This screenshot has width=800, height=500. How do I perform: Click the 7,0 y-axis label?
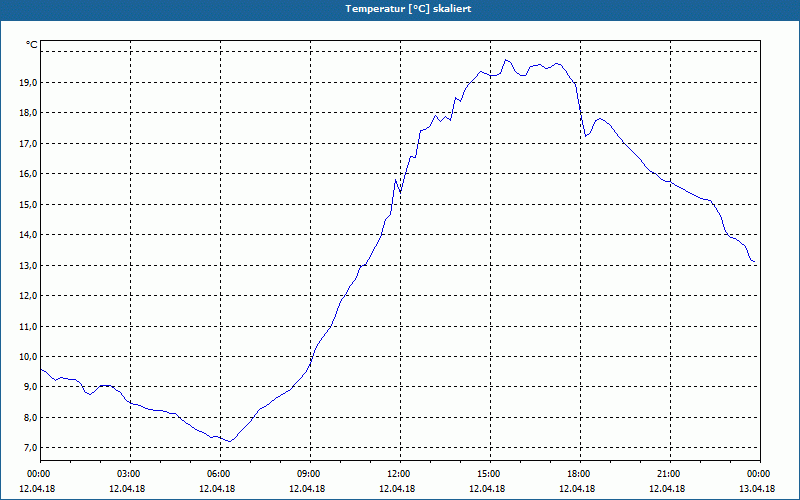[x=30, y=447]
